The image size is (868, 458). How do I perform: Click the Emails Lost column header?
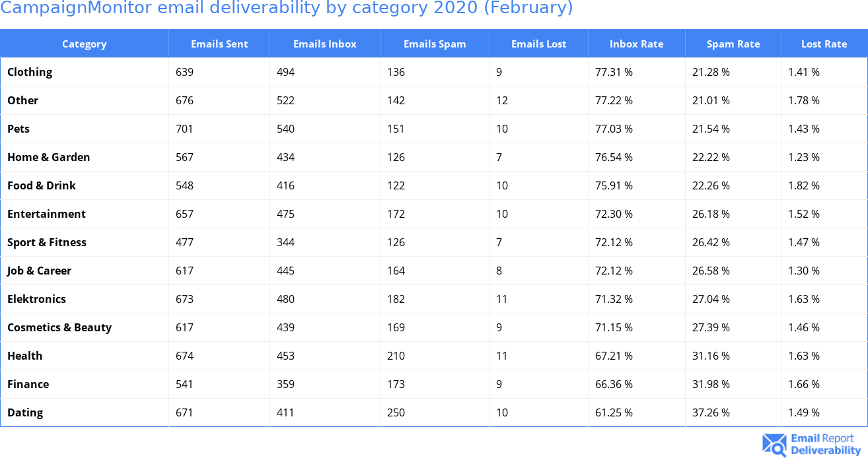tap(538, 44)
